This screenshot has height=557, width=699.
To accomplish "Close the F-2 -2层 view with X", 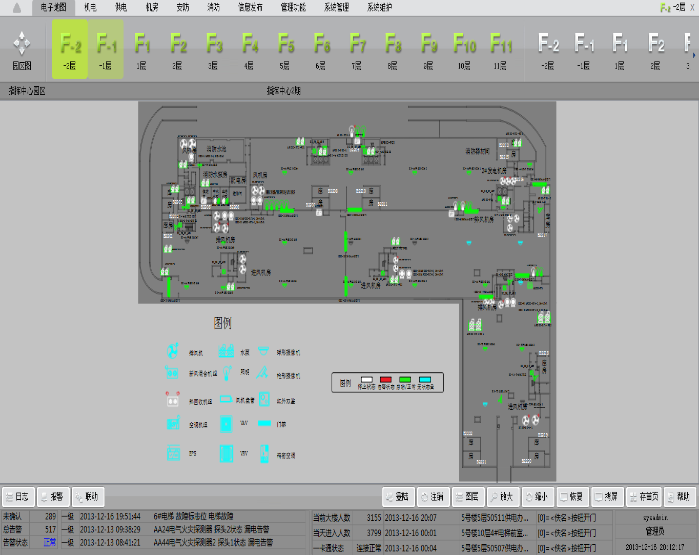I will click(x=692, y=7).
